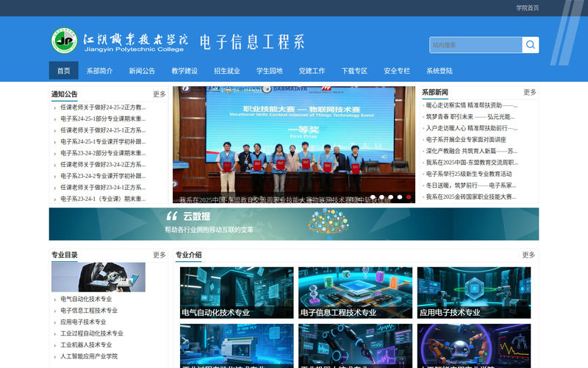588x368 pixels.
Task: Open news 电子系举行25级新生专业教育活动
Action: pos(469,174)
